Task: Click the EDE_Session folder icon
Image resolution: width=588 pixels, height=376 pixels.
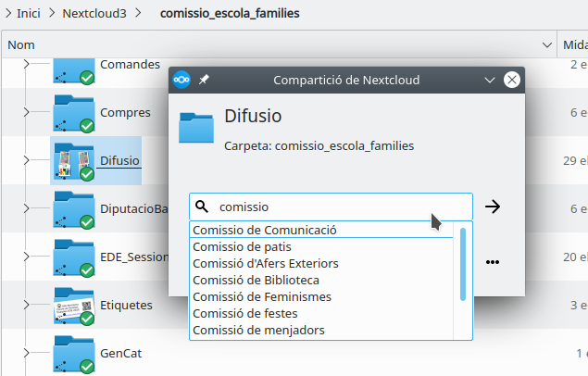Action: (x=74, y=257)
